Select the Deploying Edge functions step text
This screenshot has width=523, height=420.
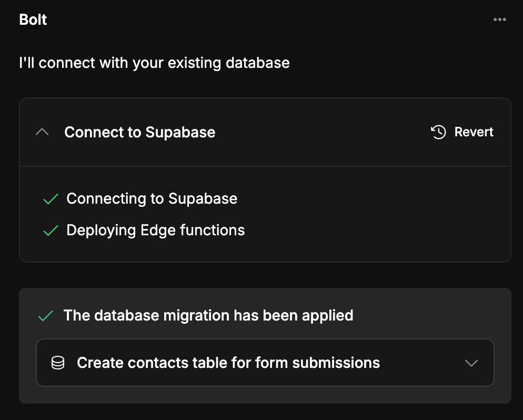click(155, 231)
